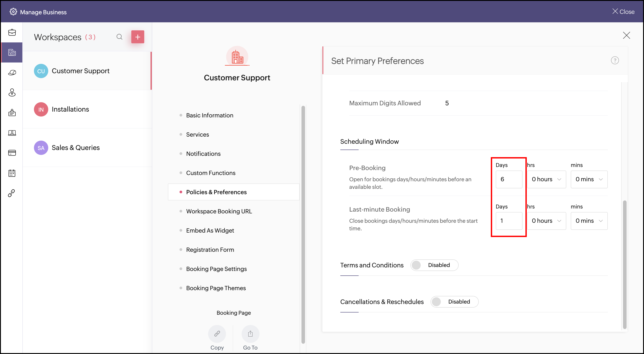Viewport: 644px width, 354px height.
Task: Enable the Terms and Conditions toggle
Action: coord(434,265)
